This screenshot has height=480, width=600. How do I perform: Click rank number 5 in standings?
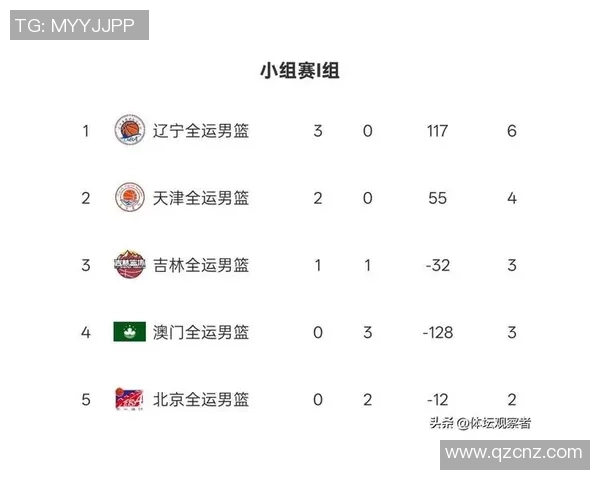click(x=86, y=399)
